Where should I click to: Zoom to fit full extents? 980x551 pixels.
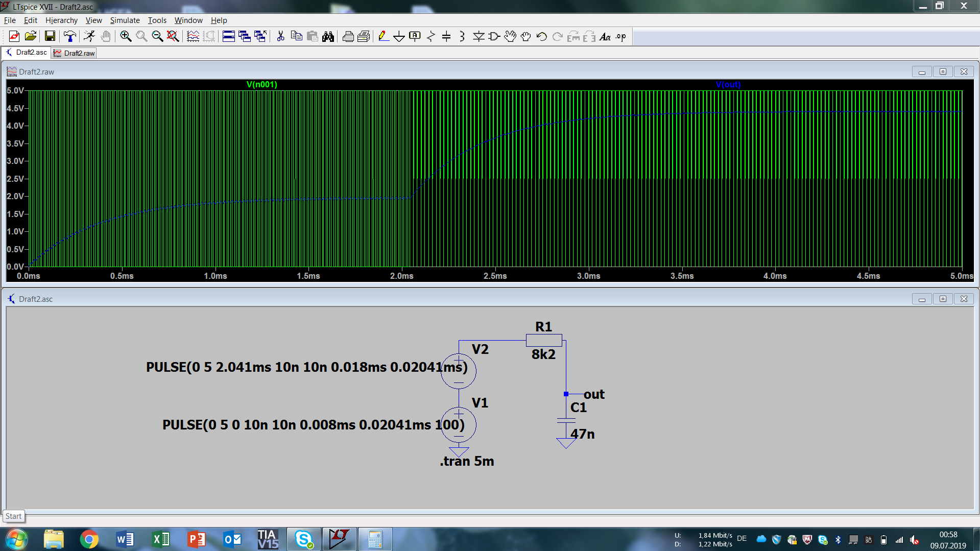click(x=173, y=36)
